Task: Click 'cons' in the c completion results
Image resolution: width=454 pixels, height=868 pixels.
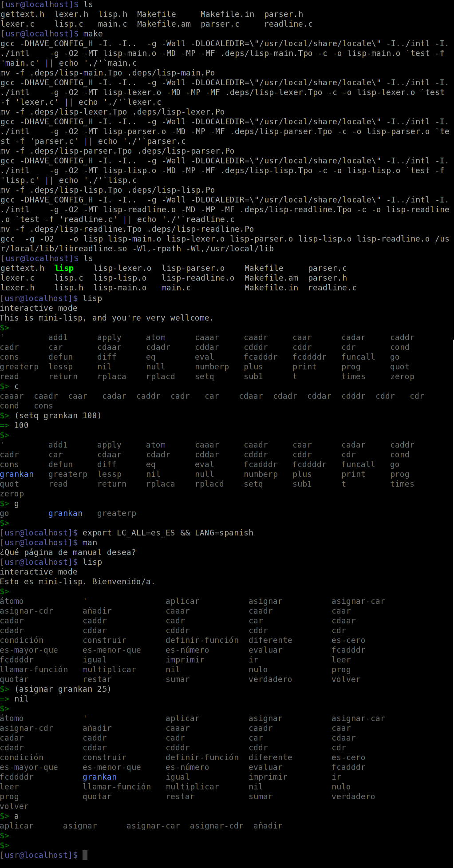Action: [43, 405]
